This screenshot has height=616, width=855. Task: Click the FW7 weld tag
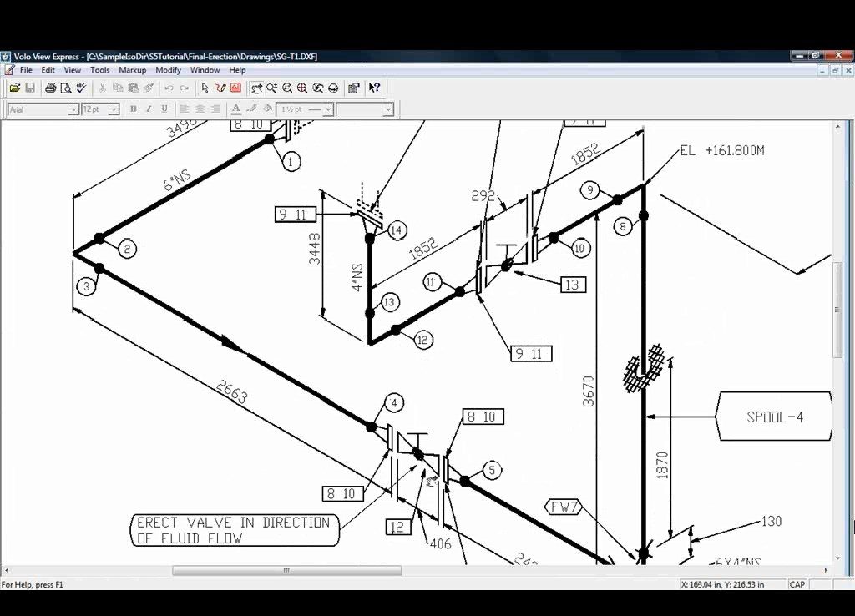click(x=564, y=507)
